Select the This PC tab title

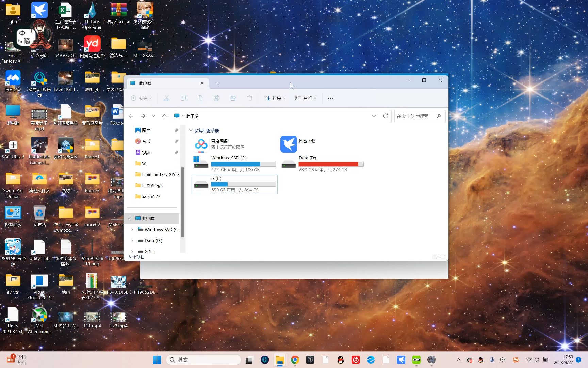(145, 83)
